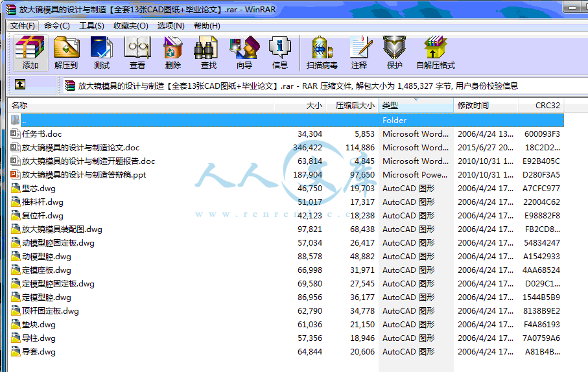Show archive 信息 (Info)
588x372 pixels.
pyautogui.click(x=280, y=52)
